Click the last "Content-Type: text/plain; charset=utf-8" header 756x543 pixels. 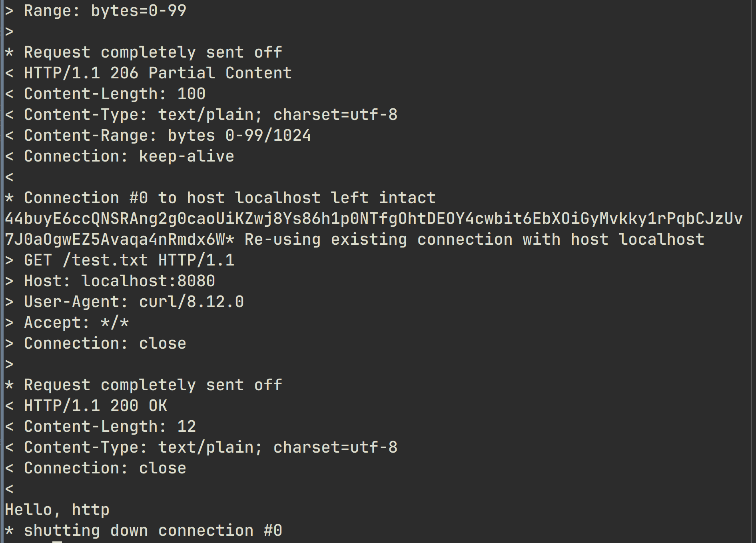[210, 447]
